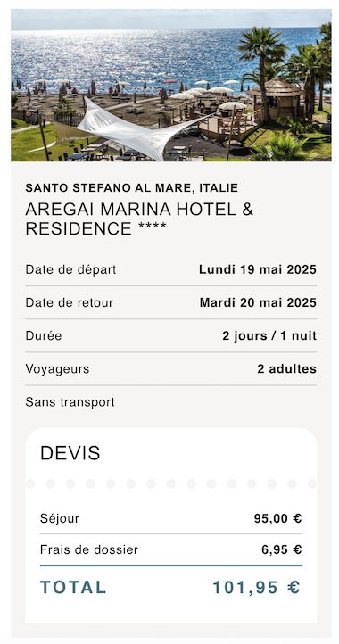
Task: Select the hotel name Aregai Marina heading
Action: [x=139, y=219]
